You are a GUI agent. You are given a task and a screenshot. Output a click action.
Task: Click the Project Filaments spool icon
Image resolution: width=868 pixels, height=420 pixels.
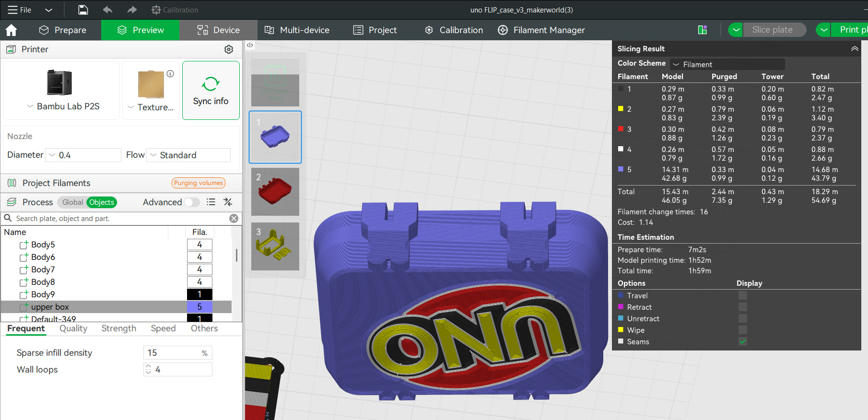[12, 183]
